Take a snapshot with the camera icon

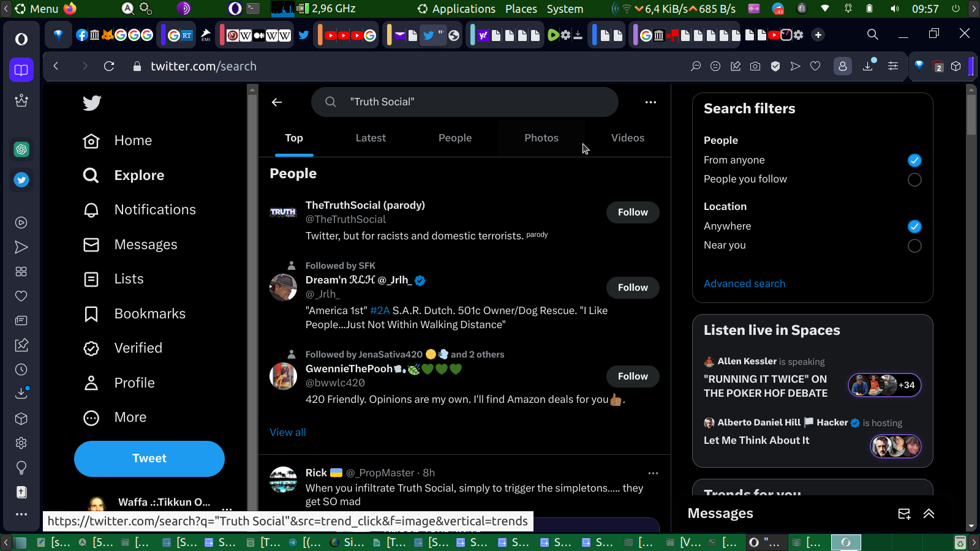[755, 66]
